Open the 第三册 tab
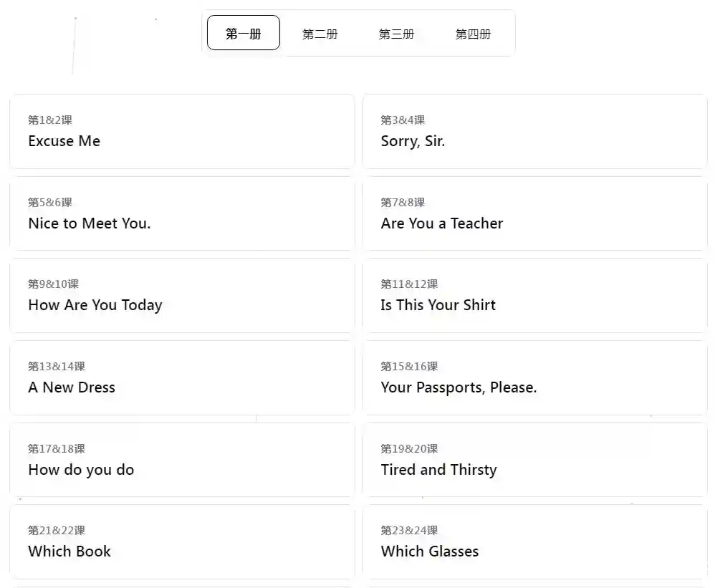 [x=397, y=34]
